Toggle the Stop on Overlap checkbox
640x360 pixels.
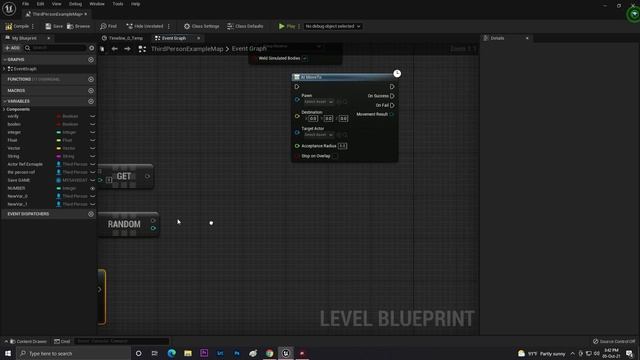pyautogui.click(x=335, y=156)
